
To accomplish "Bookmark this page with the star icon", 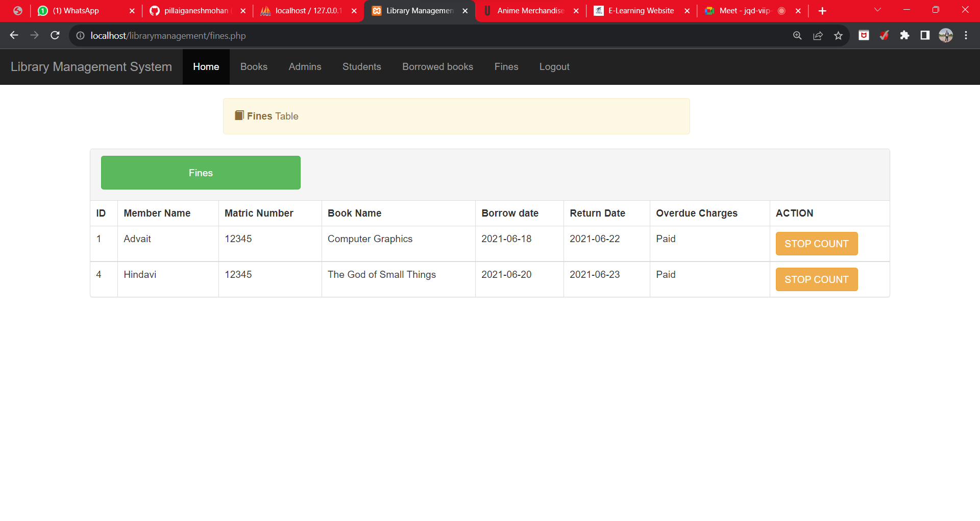I will (839, 35).
